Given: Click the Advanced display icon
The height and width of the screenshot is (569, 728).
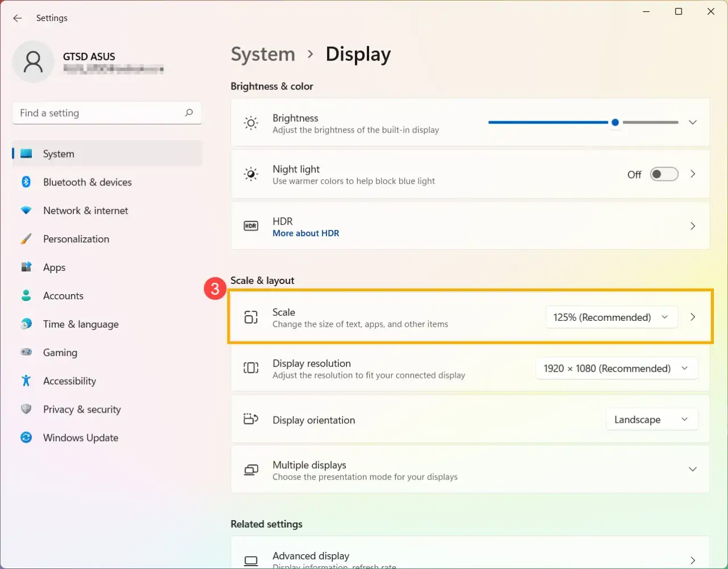Looking at the screenshot, I should [x=251, y=559].
